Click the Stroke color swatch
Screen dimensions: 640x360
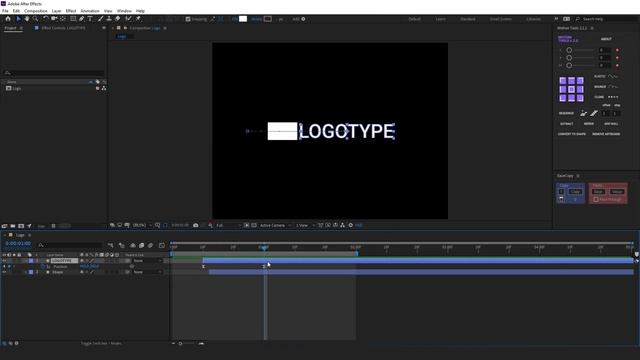[x=268, y=19]
